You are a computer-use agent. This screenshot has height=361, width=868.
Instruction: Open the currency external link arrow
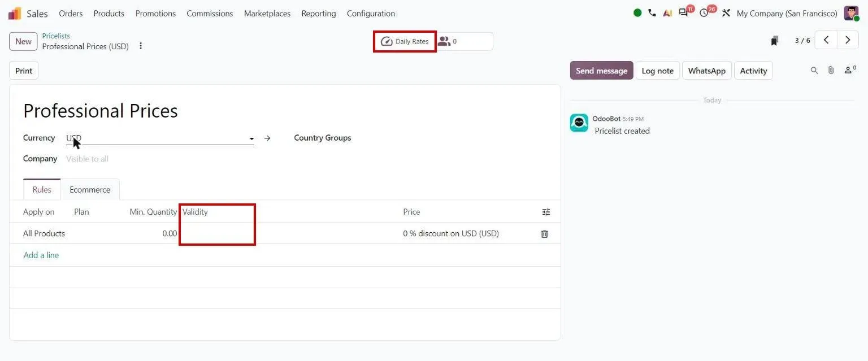[x=267, y=138]
